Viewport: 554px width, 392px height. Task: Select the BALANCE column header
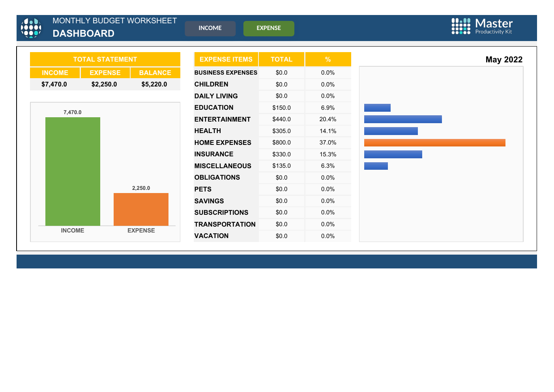[x=155, y=73]
